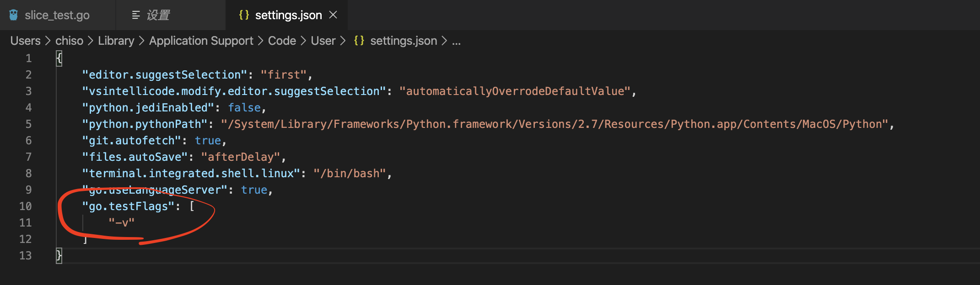This screenshot has height=285, width=980.
Task: Click the false value of python.jediEnabled
Action: [244, 108]
